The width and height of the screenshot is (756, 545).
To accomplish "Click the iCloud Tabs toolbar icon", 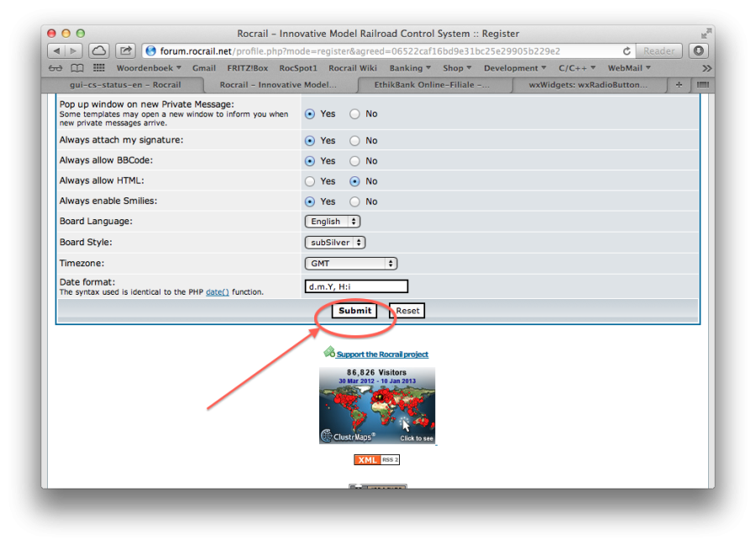I will pyautogui.click(x=99, y=51).
